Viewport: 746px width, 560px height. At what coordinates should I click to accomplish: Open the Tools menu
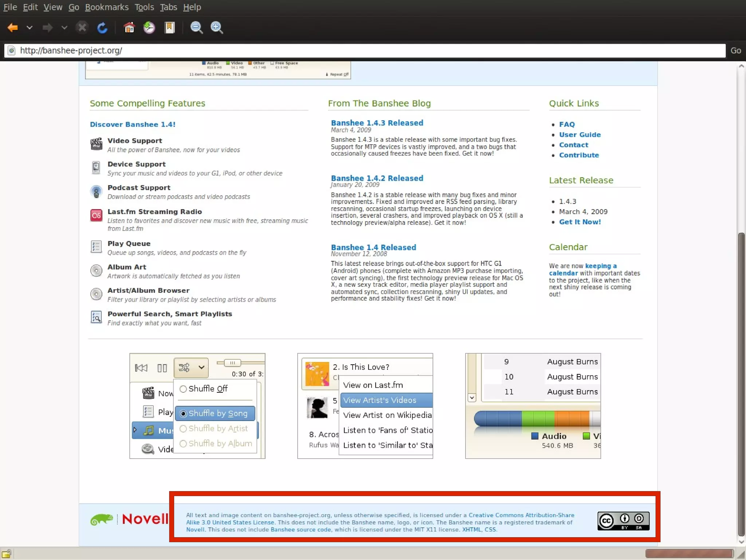click(x=144, y=7)
